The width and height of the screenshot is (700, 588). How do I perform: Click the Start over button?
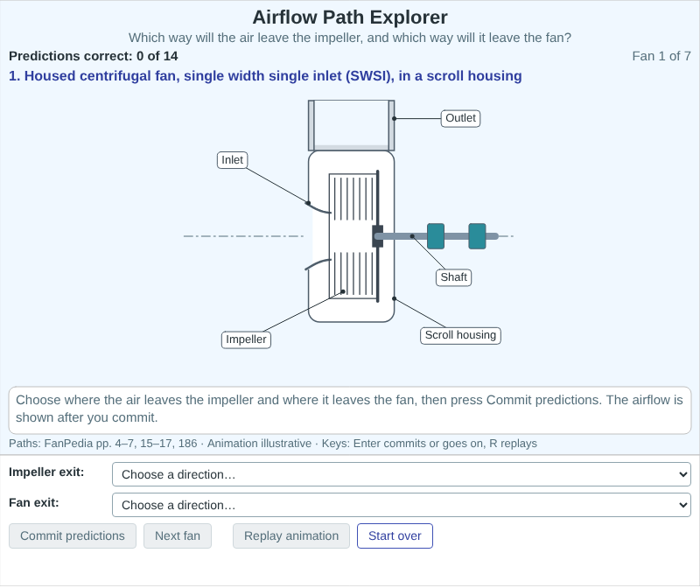click(x=395, y=535)
